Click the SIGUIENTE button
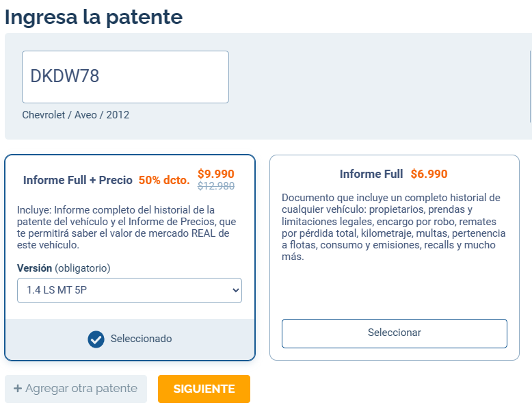The height and width of the screenshot is (414, 532). point(204,389)
